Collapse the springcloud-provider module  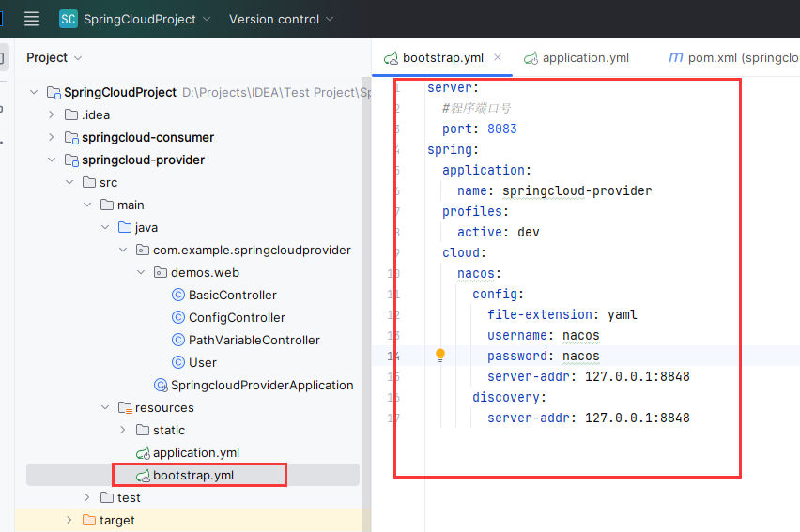click(52, 160)
